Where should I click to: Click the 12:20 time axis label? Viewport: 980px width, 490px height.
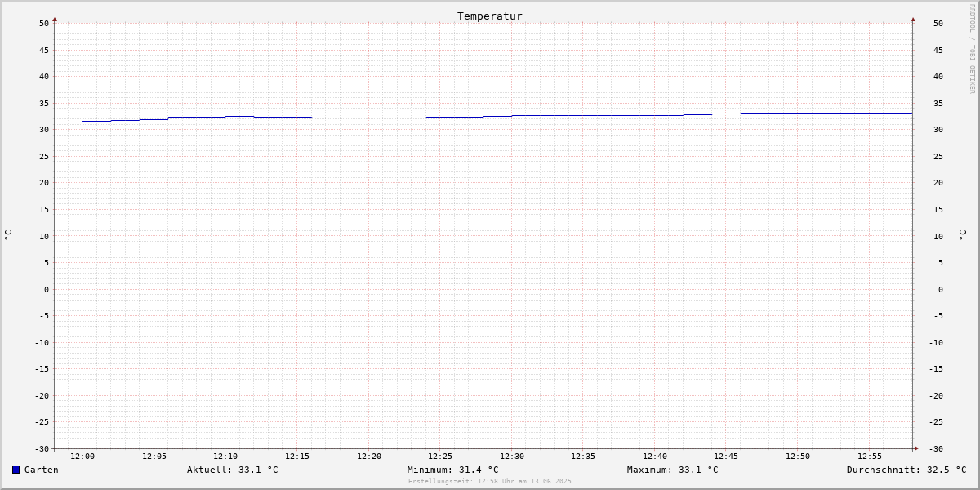[x=369, y=457]
